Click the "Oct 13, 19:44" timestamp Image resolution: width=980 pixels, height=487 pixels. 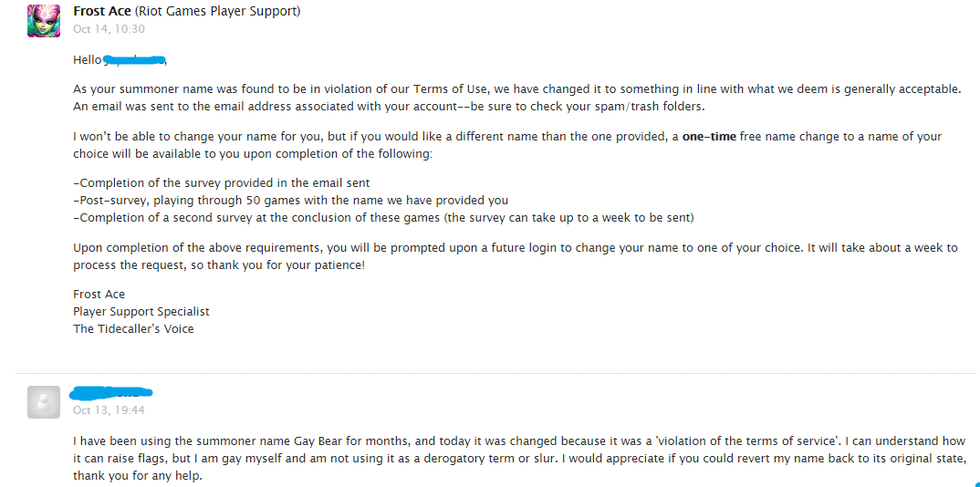coord(109,410)
